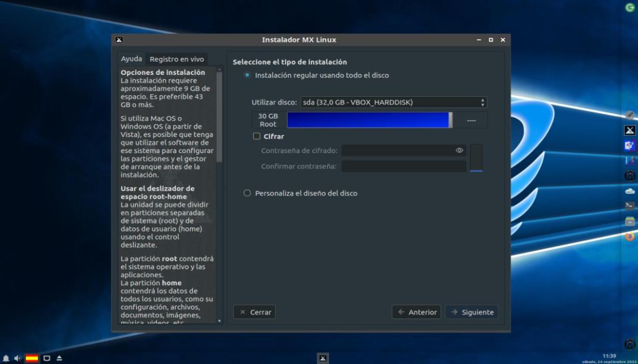Choose 'Personaliza el diseño del disco' option
Viewport: 638px width, 364px height.
click(x=247, y=193)
